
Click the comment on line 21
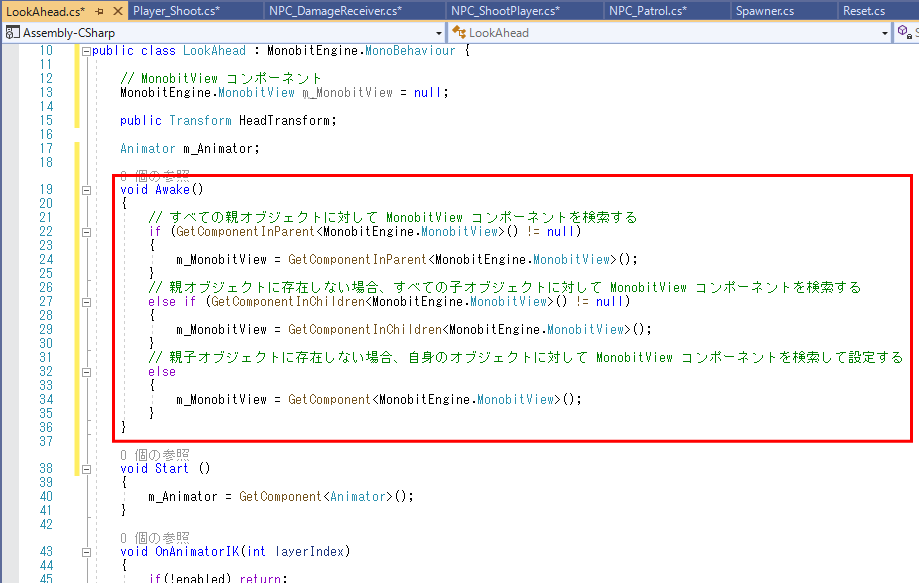(393, 217)
